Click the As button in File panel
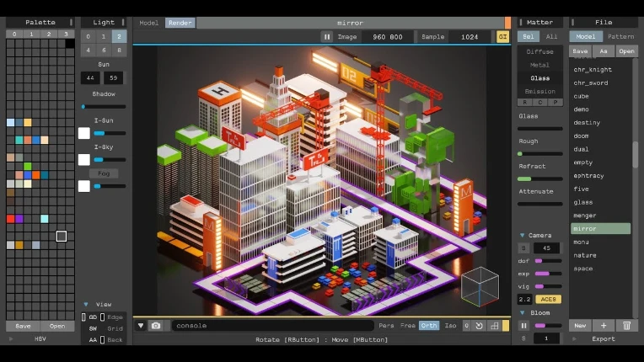Image resolution: width=644 pixels, height=362 pixels. 604,51
